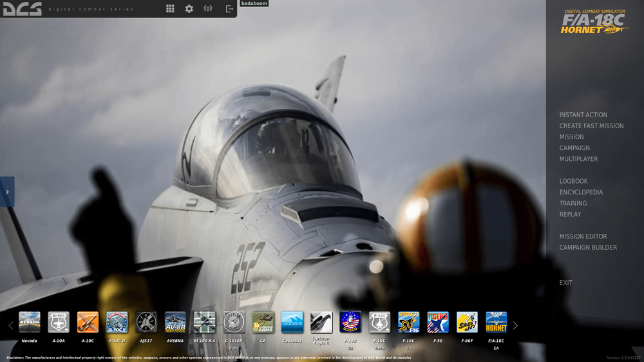Click Create Fast Mission

(591, 126)
